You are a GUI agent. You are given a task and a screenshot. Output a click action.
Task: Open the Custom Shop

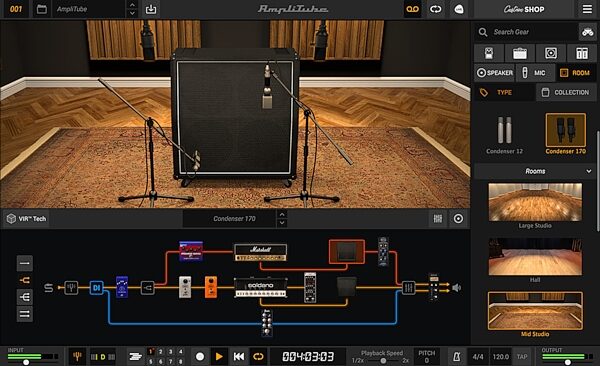click(x=524, y=9)
